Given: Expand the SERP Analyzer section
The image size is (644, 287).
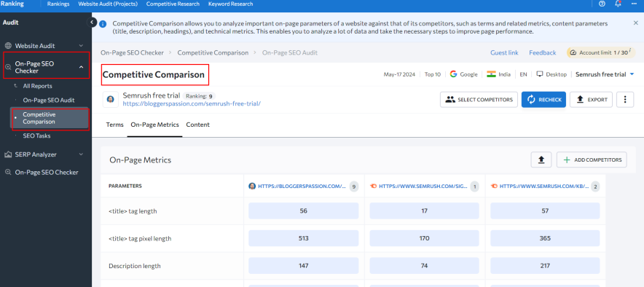Looking at the screenshot, I should tap(81, 154).
